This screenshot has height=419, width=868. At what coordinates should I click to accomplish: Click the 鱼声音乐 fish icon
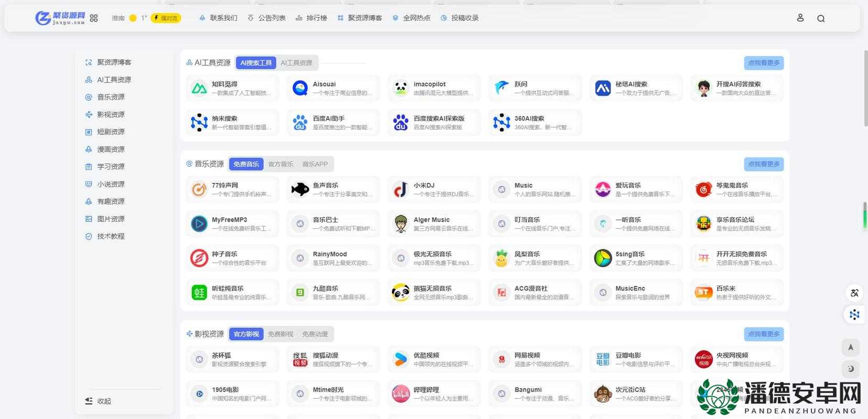coord(300,190)
